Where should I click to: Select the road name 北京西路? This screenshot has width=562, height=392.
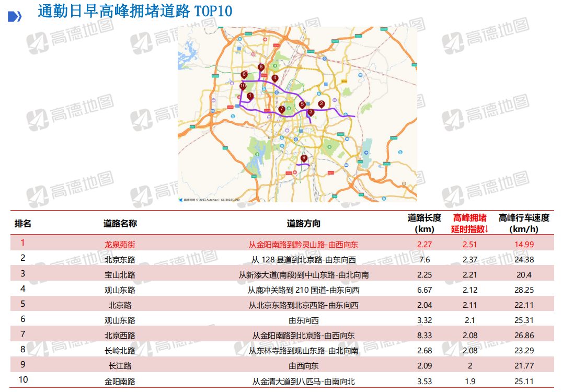tap(120, 336)
